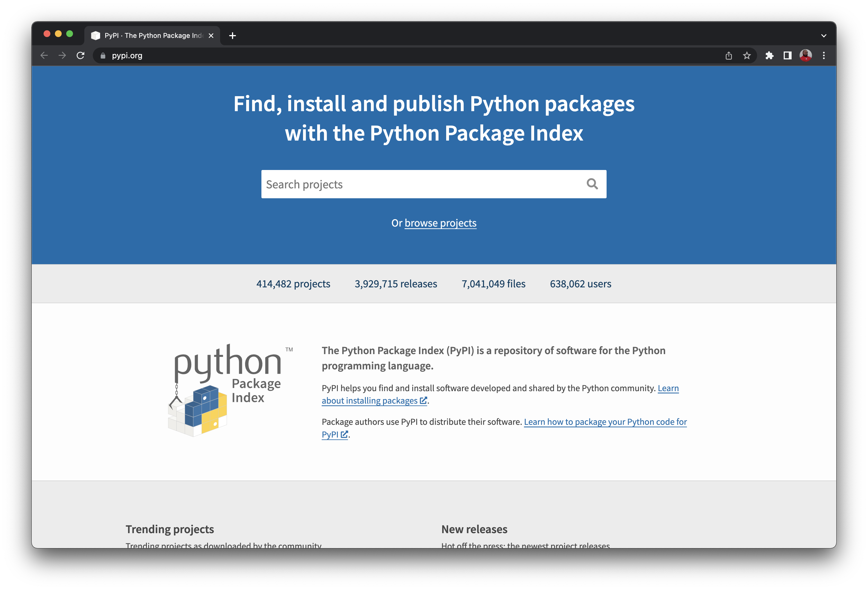
Task: Toggle the browser side panel icon
Action: pyautogui.click(x=787, y=56)
